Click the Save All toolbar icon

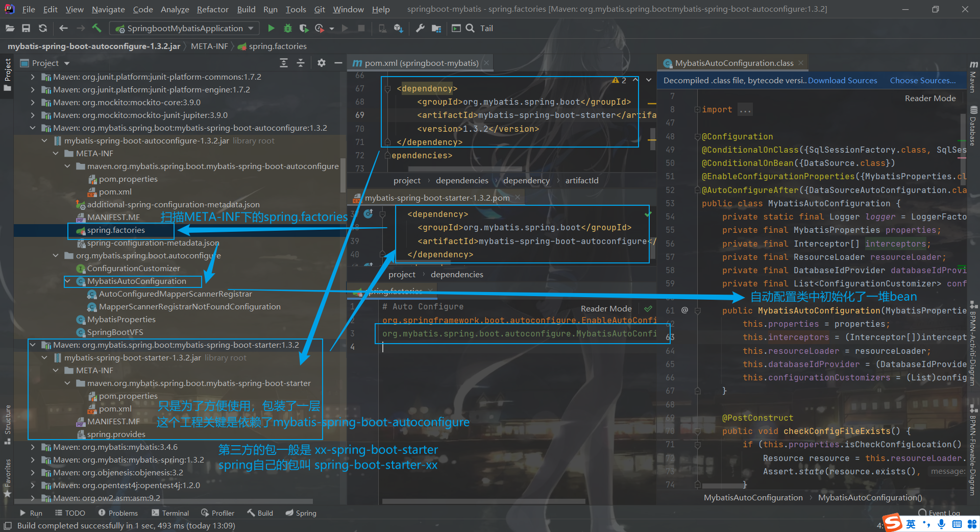[x=26, y=28]
